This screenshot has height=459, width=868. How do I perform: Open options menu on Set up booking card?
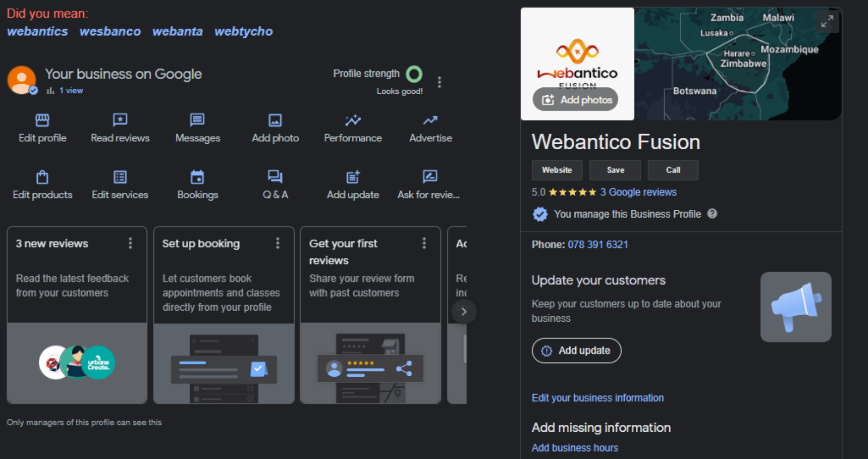tap(277, 243)
